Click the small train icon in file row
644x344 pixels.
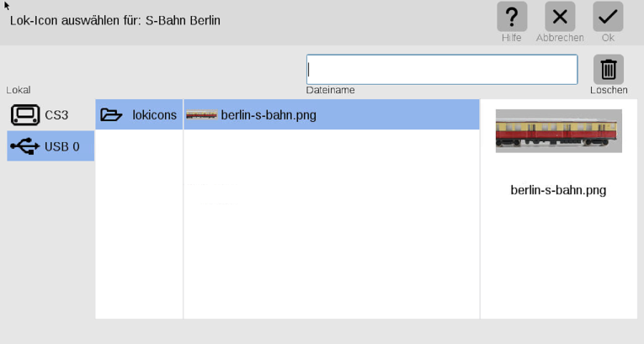[x=201, y=114]
